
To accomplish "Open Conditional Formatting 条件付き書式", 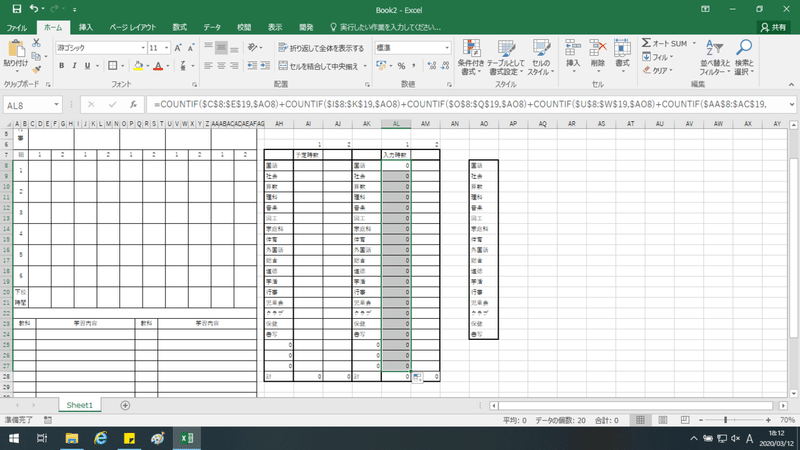I will (x=471, y=58).
